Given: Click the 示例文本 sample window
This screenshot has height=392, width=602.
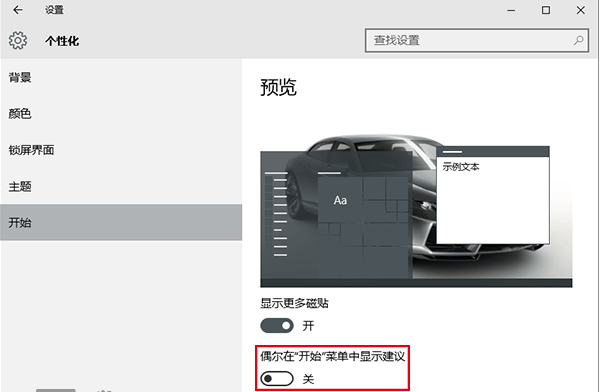Looking at the screenshot, I should (493, 195).
